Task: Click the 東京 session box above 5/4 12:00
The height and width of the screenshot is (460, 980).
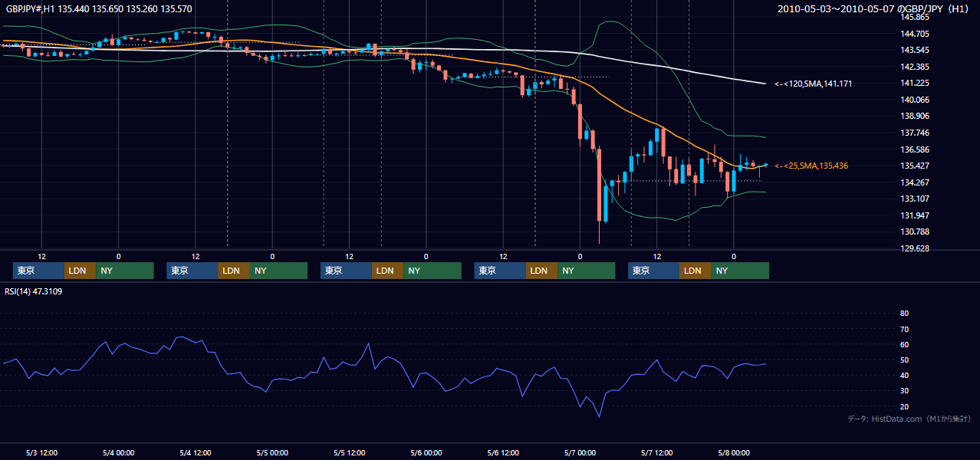Action: click(x=192, y=271)
